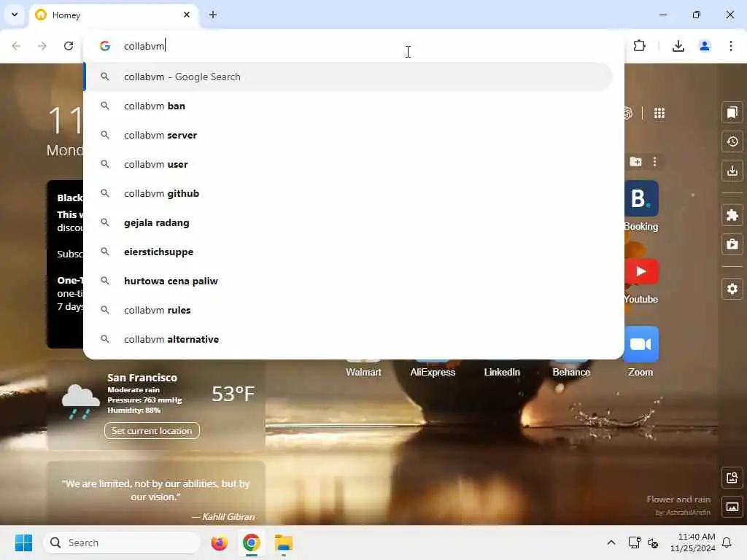This screenshot has height=560, width=747.
Task: Choose 'collabvm rules' suggestion
Action: coord(348,309)
